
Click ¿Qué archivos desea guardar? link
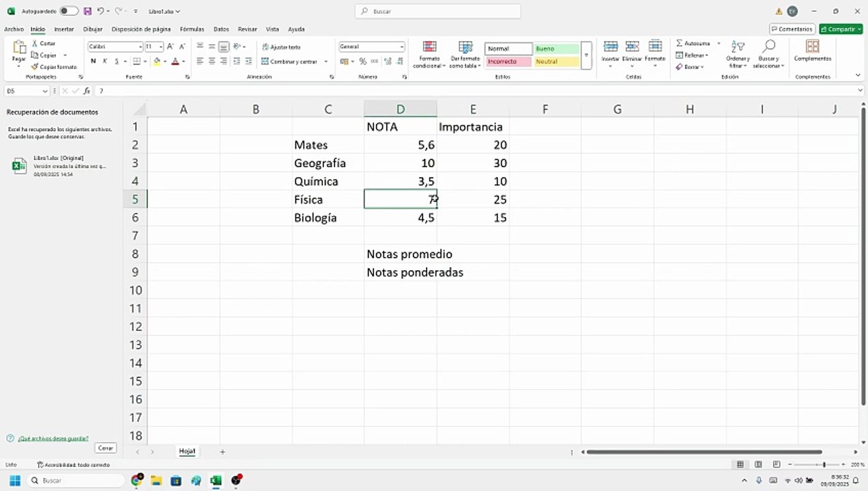(53, 438)
